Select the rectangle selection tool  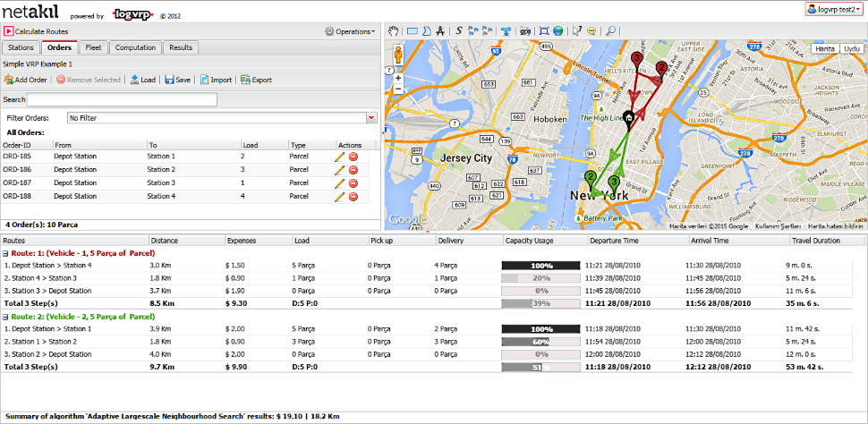(x=413, y=31)
